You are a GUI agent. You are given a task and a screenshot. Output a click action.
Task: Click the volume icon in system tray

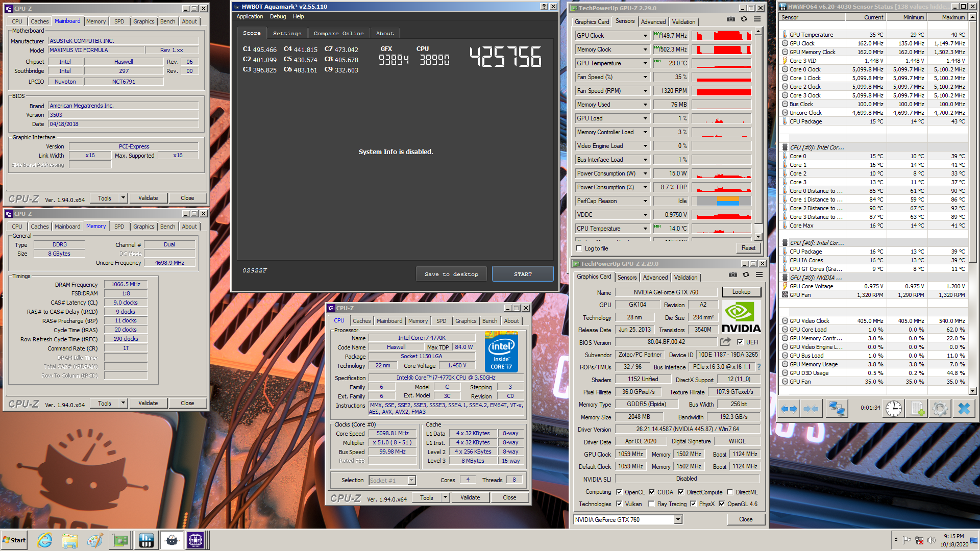point(932,540)
